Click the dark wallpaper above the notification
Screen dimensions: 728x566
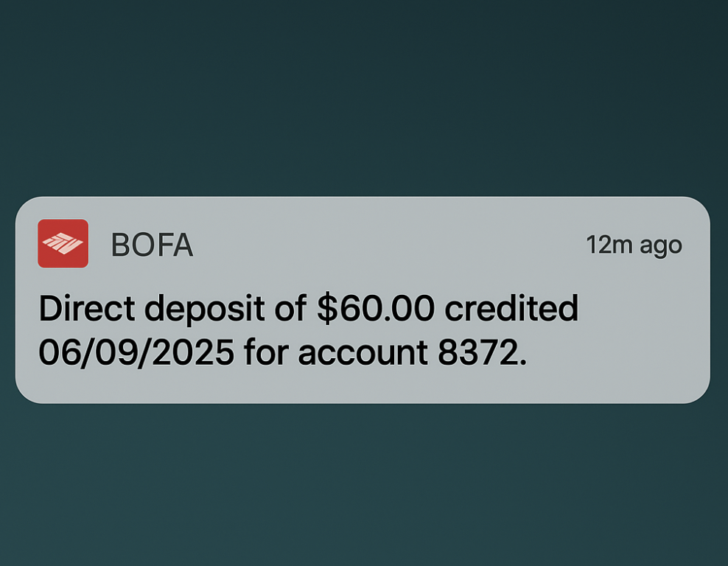tap(364, 96)
